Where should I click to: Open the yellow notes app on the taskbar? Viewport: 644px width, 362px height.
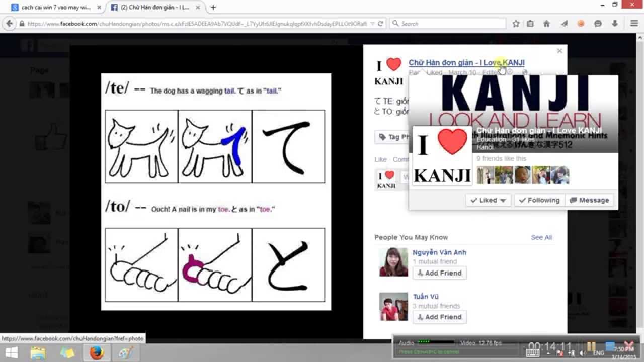point(67,353)
